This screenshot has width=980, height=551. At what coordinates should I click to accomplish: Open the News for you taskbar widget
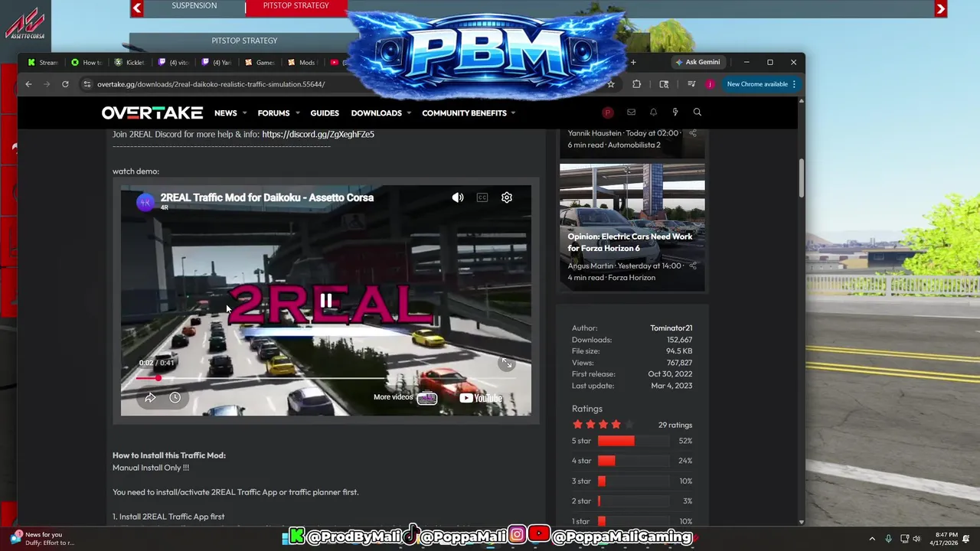pyautogui.click(x=42, y=539)
